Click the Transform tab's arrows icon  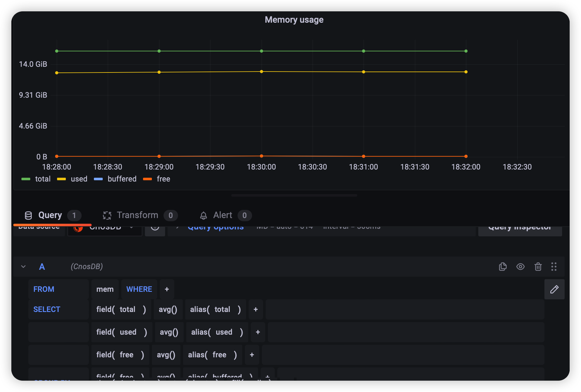tap(107, 215)
